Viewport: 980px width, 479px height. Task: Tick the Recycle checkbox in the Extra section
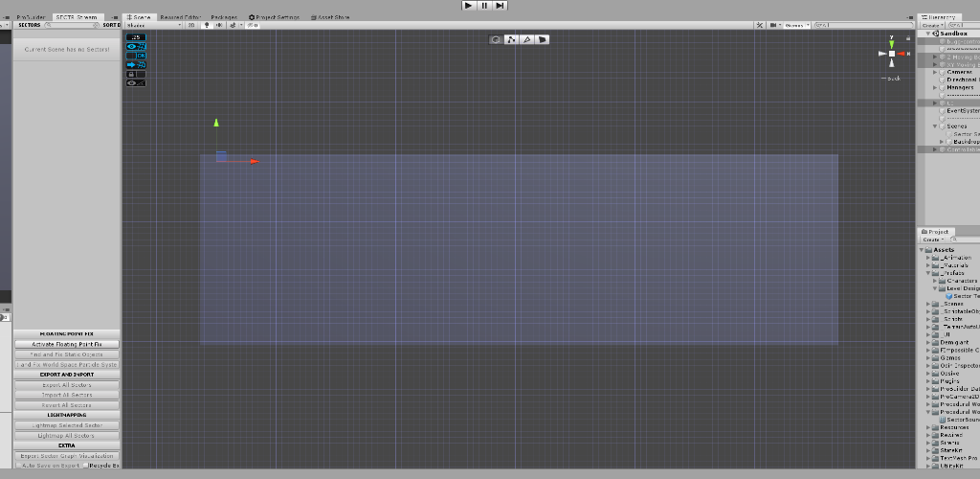click(x=85, y=466)
